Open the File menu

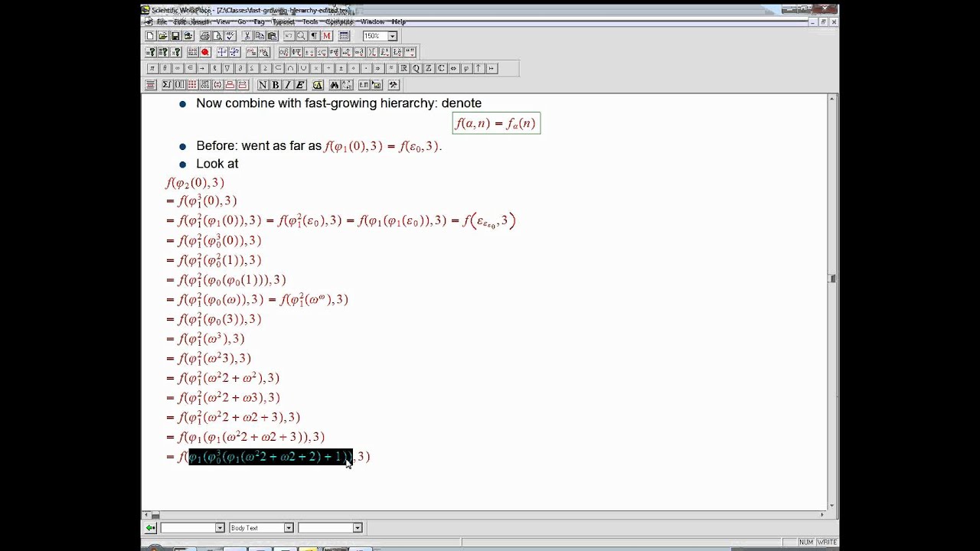tap(162, 22)
